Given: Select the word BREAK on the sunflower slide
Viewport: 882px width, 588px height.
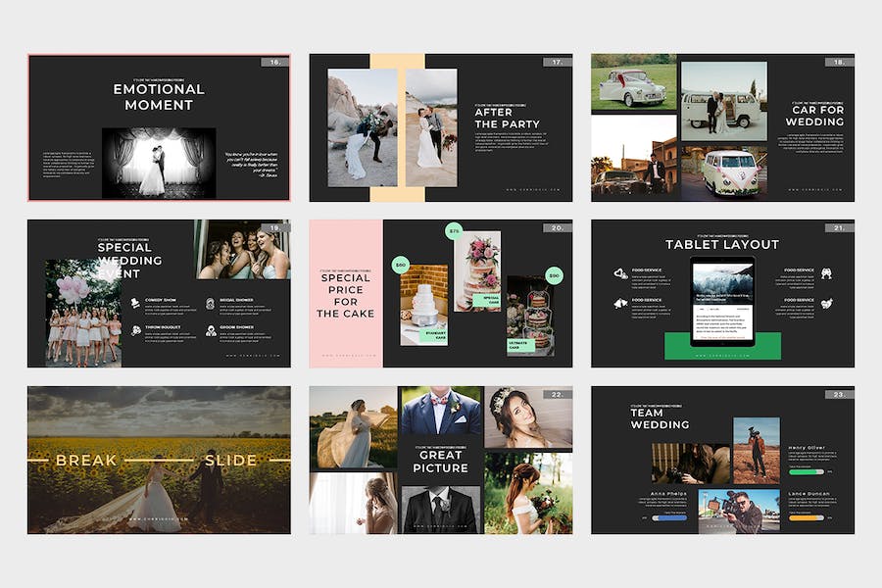Looking at the screenshot, I should pyautogui.click(x=86, y=461).
